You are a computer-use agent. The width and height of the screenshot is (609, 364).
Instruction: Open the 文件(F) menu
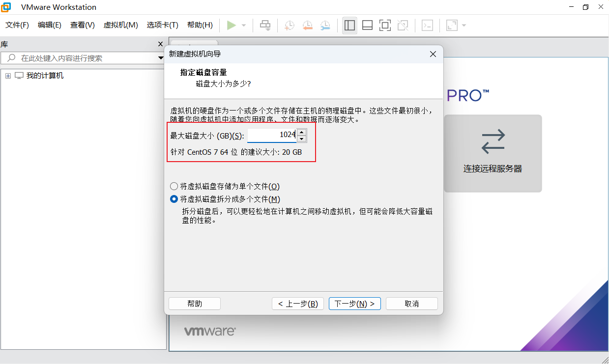[x=17, y=25]
